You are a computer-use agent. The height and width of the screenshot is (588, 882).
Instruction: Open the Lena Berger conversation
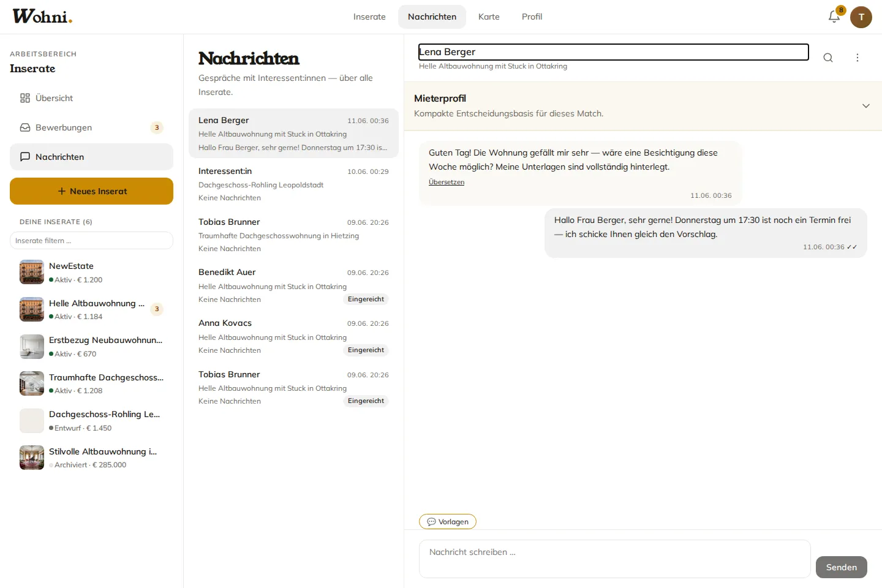click(x=293, y=134)
